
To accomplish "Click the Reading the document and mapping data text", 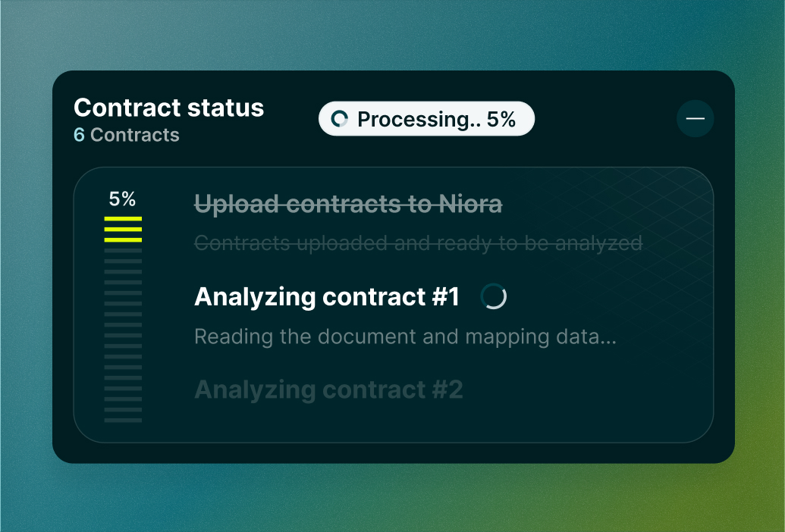I will (x=405, y=336).
